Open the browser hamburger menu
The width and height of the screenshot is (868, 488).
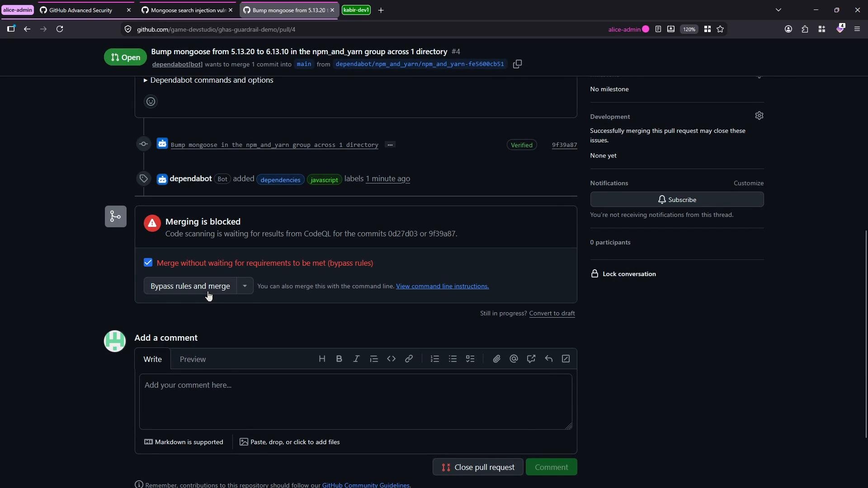(857, 29)
